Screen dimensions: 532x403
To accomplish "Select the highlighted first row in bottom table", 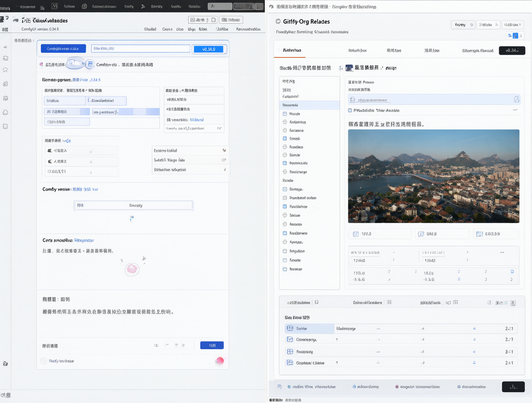I will pos(401,328).
